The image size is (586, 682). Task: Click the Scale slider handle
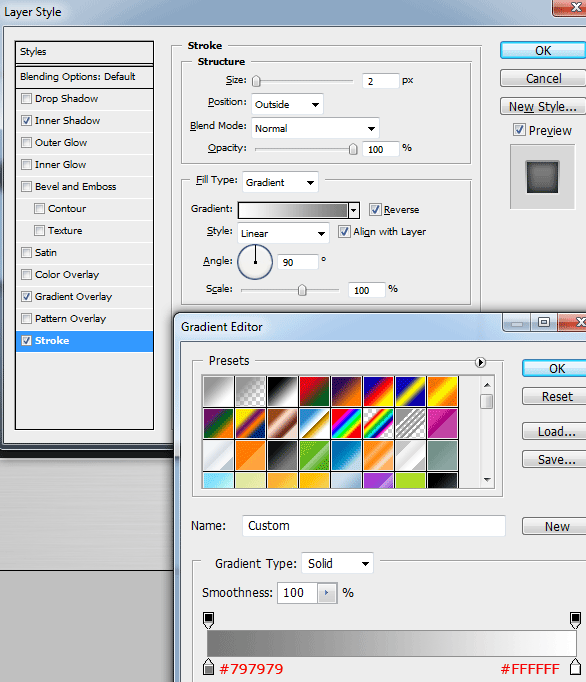(302, 290)
